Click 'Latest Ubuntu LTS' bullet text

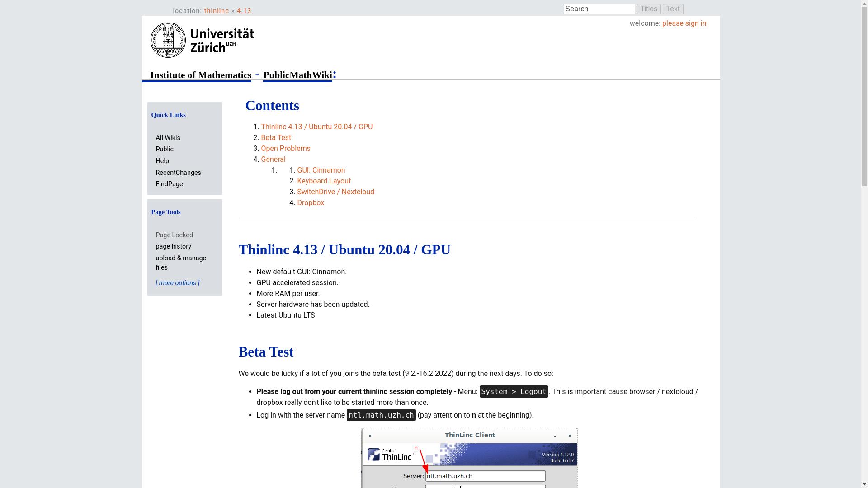285,315
